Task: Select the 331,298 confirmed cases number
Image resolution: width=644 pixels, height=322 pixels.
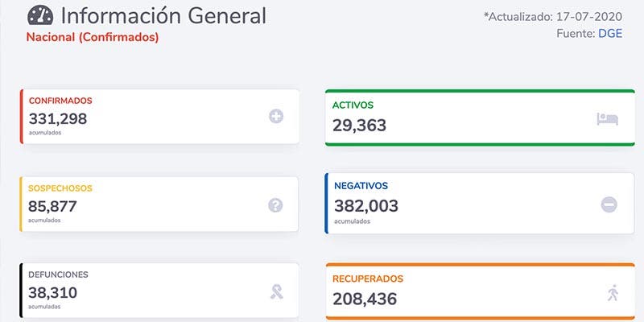Action: point(58,118)
